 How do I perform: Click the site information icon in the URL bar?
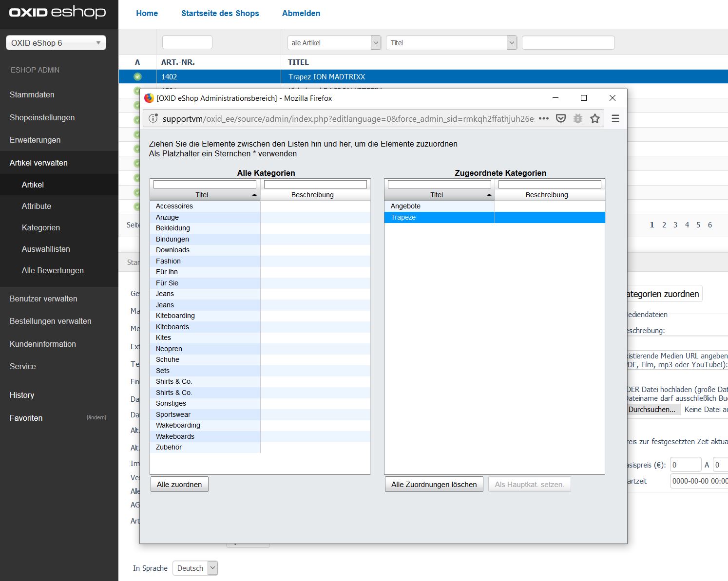coord(153,118)
